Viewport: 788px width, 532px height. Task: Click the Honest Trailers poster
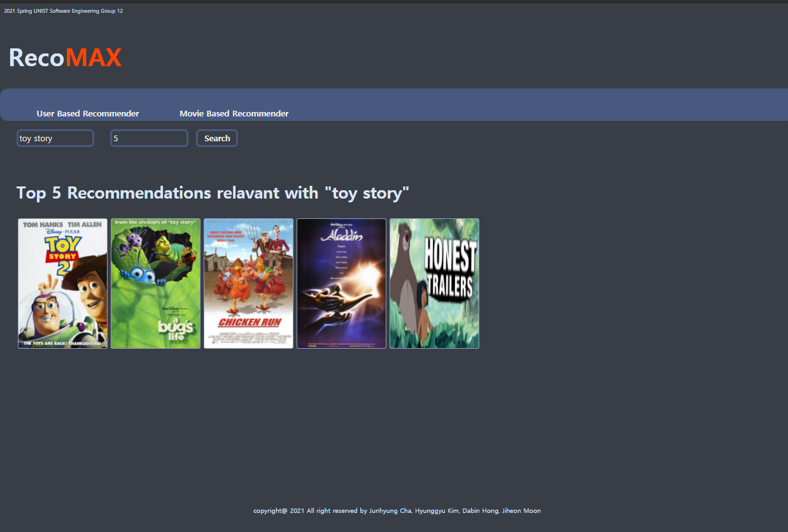[x=434, y=283]
